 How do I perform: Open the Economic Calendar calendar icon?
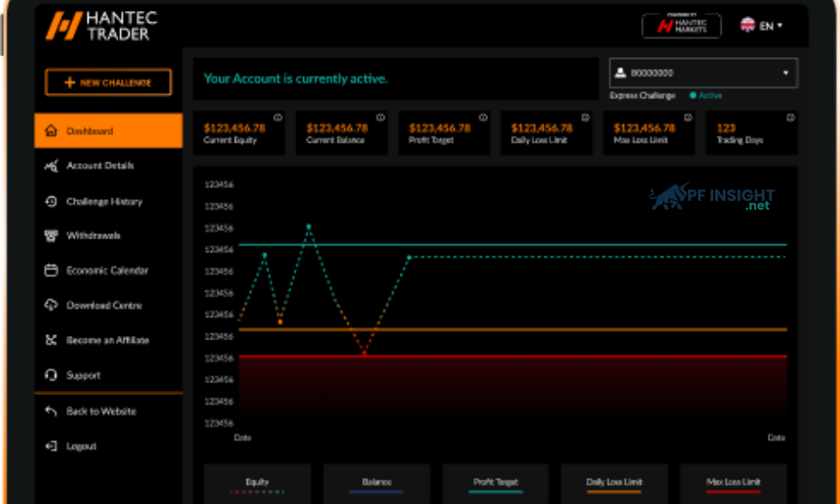[x=51, y=270]
